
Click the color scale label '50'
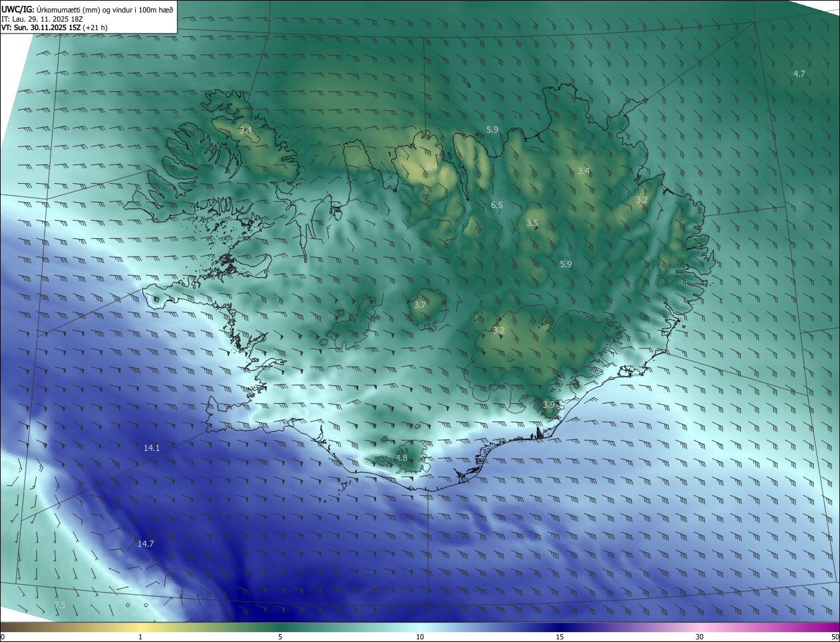(x=835, y=637)
